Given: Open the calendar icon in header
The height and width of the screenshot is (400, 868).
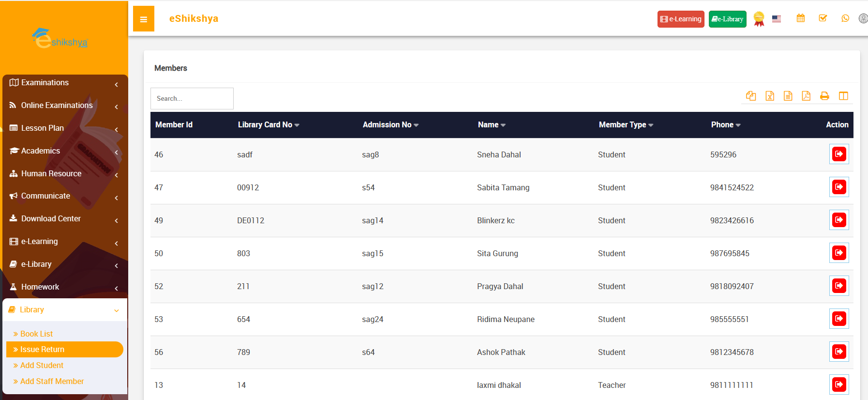Looking at the screenshot, I should (801, 18).
